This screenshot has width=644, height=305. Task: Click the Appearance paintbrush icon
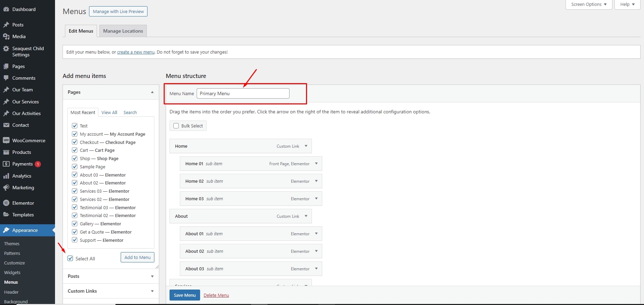tap(6, 230)
